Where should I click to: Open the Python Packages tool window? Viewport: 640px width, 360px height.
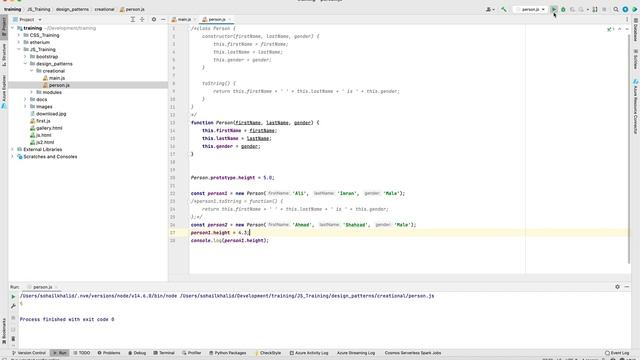point(227,353)
